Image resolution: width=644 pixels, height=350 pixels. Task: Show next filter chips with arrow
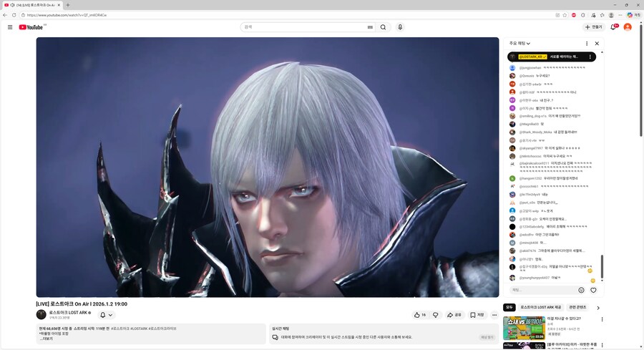tap(598, 308)
